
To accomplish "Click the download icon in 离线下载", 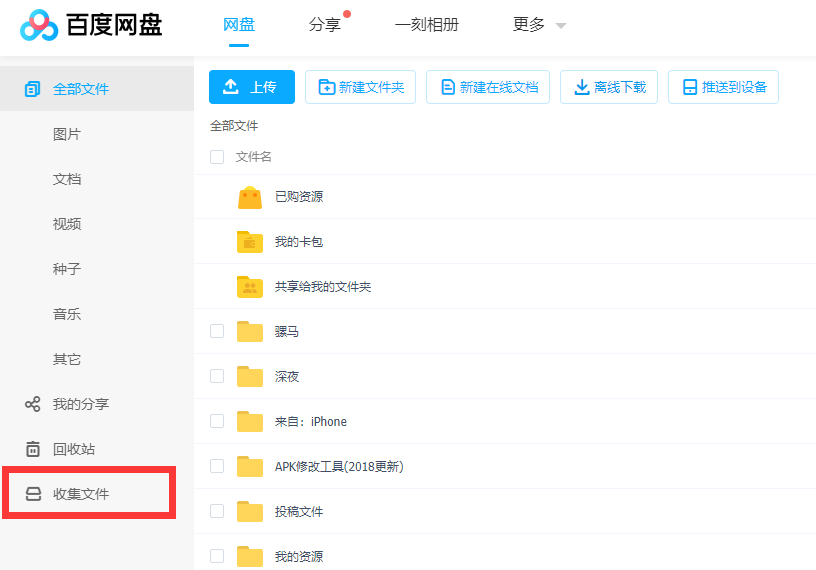I will 581,87.
